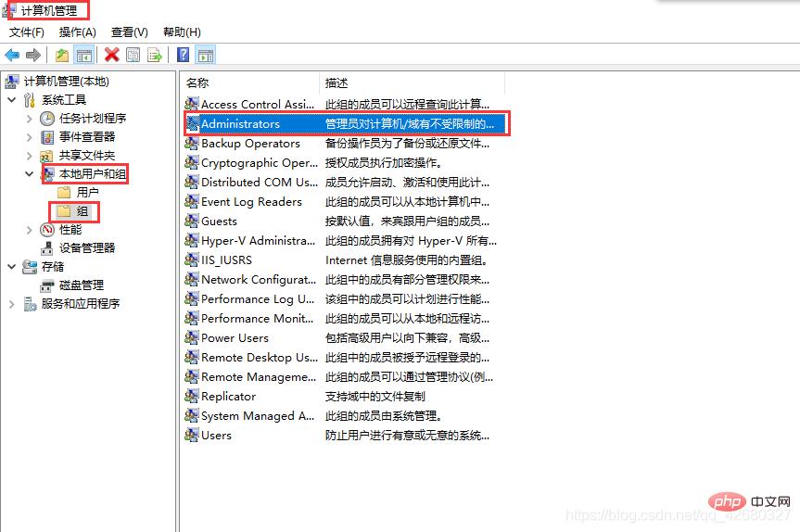Click the red X Delete icon
The width and height of the screenshot is (800, 532).
click(112, 55)
